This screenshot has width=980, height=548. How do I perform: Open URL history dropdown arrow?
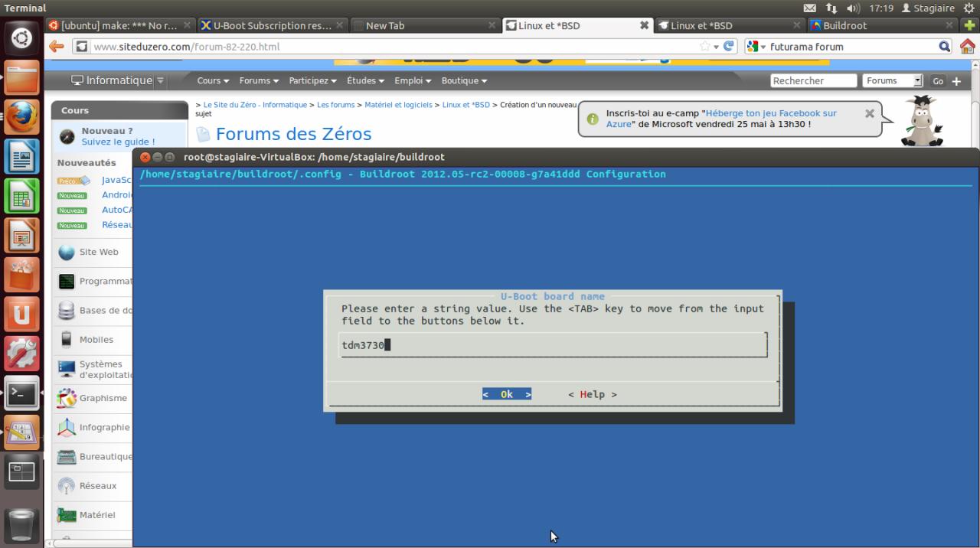[716, 47]
